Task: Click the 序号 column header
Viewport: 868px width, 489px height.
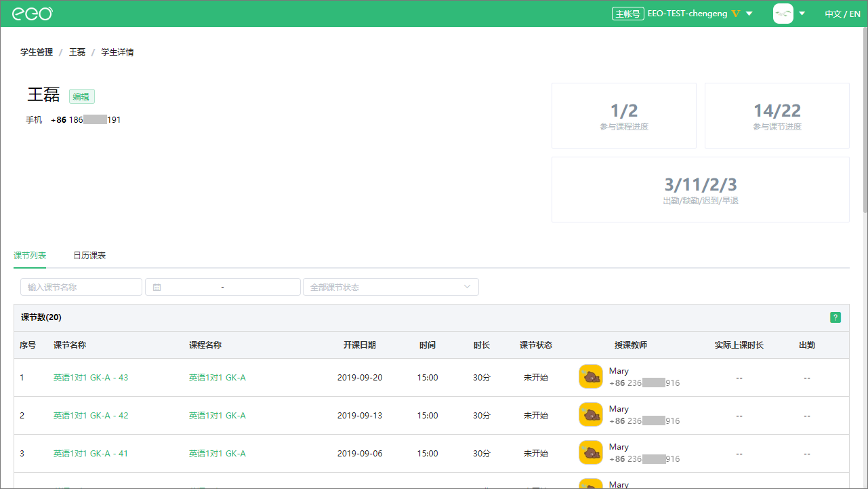Action: (28, 345)
